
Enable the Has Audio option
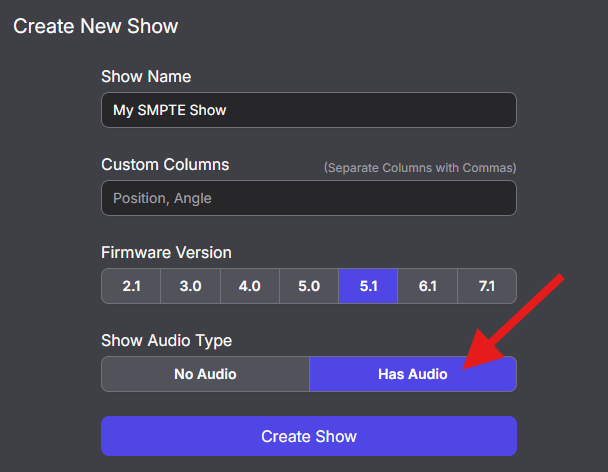pyautogui.click(x=412, y=374)
